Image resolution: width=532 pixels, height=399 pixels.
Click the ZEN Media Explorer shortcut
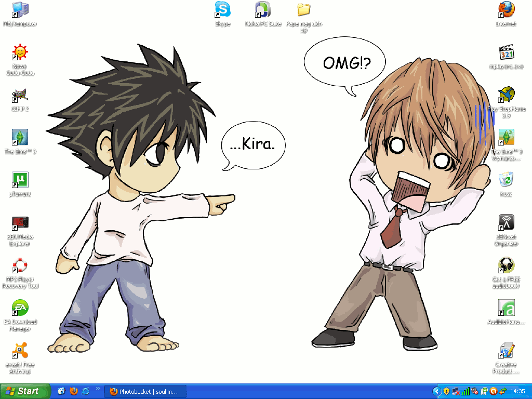tap(20, 223)
